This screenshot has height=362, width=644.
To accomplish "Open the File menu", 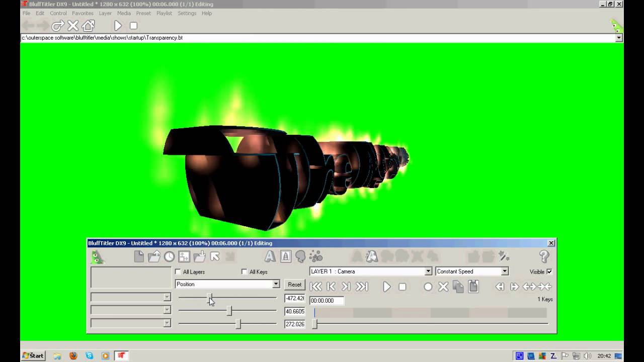I will tap(26, 13).
